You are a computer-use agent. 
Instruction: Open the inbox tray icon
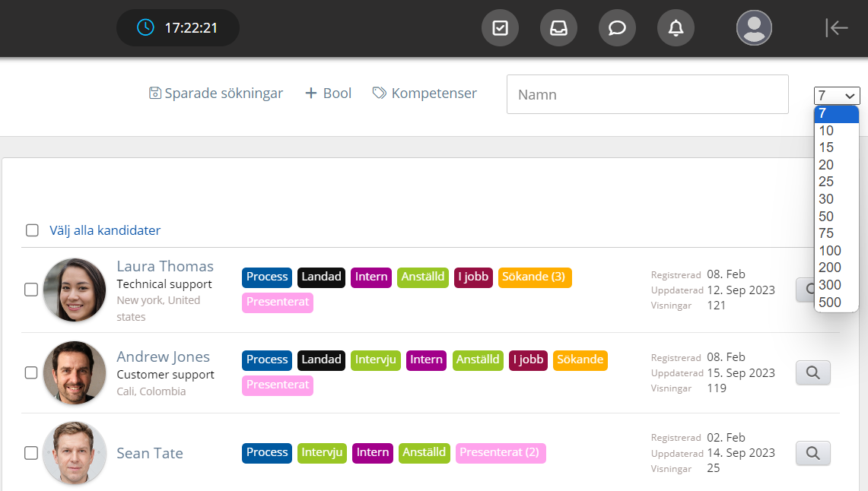(x=558, y=28)
